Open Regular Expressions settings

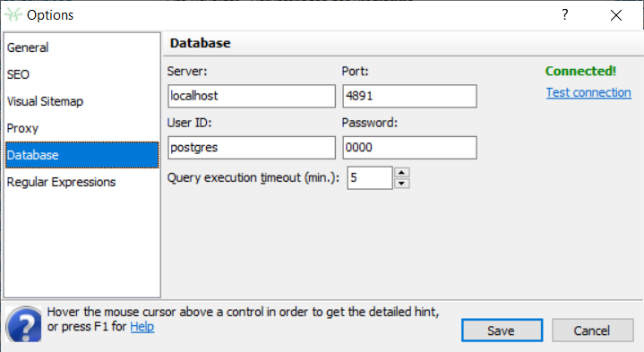[82, 182]
